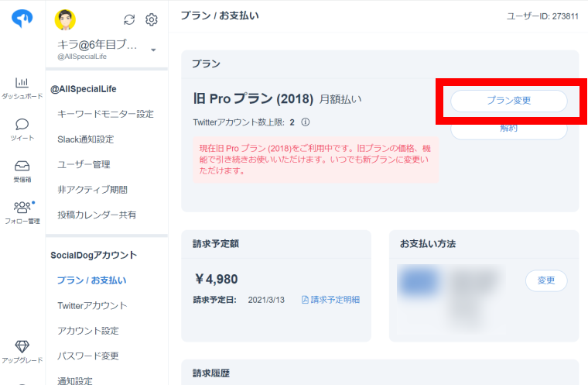Click the SocialDog logo icon

pyautogui.click(x=22, y=20)
